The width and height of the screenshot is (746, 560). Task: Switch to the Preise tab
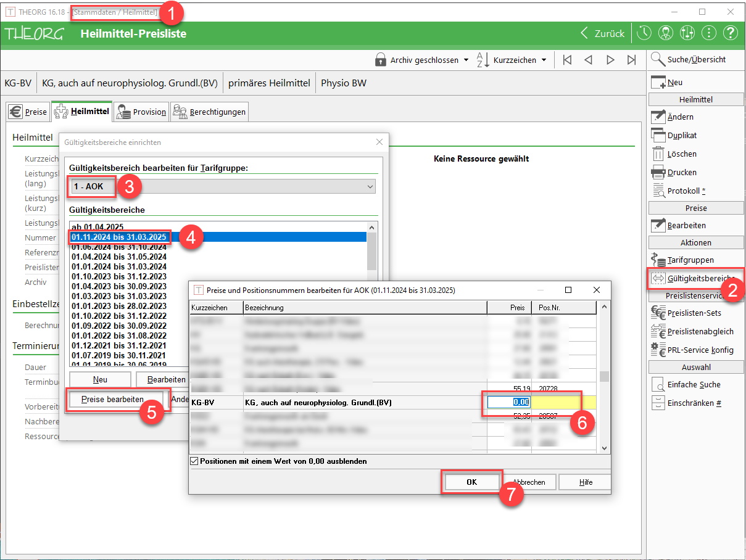[28, 112]
